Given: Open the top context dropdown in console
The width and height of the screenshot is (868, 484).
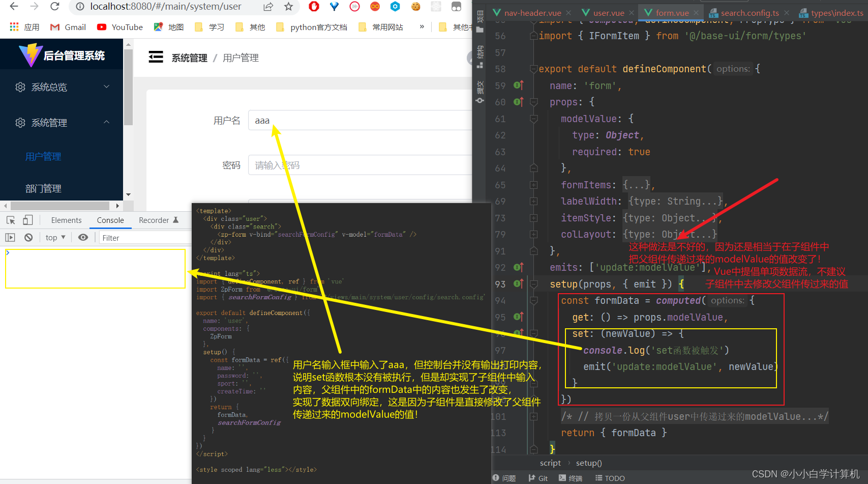Looking at the screenshot, I should pyautogui.click(x=55, y=237).
